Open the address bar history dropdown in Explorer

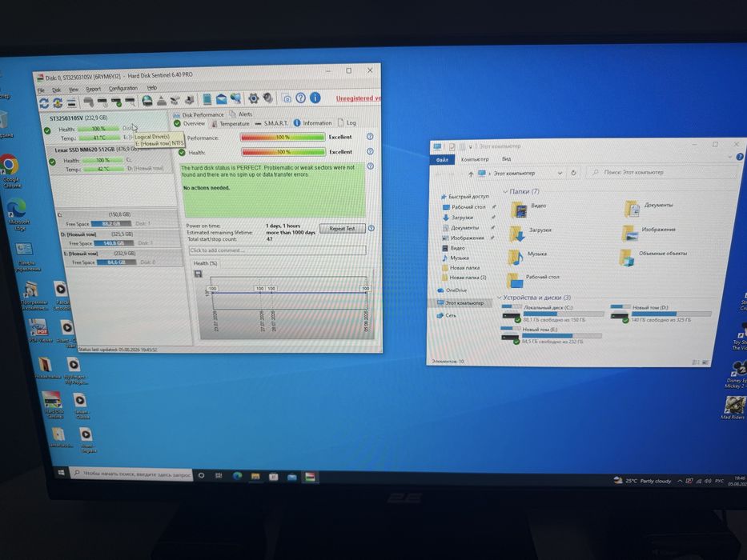tap(560, 174)
